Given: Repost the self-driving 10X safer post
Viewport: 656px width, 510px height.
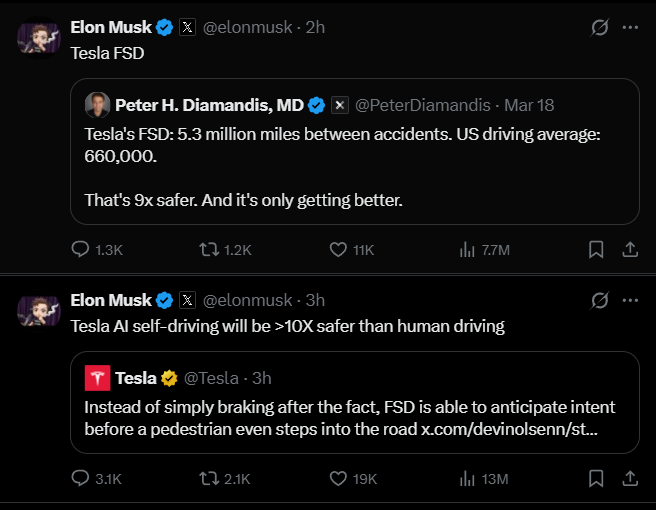Looking at the screenshot, I should point(210,479).
